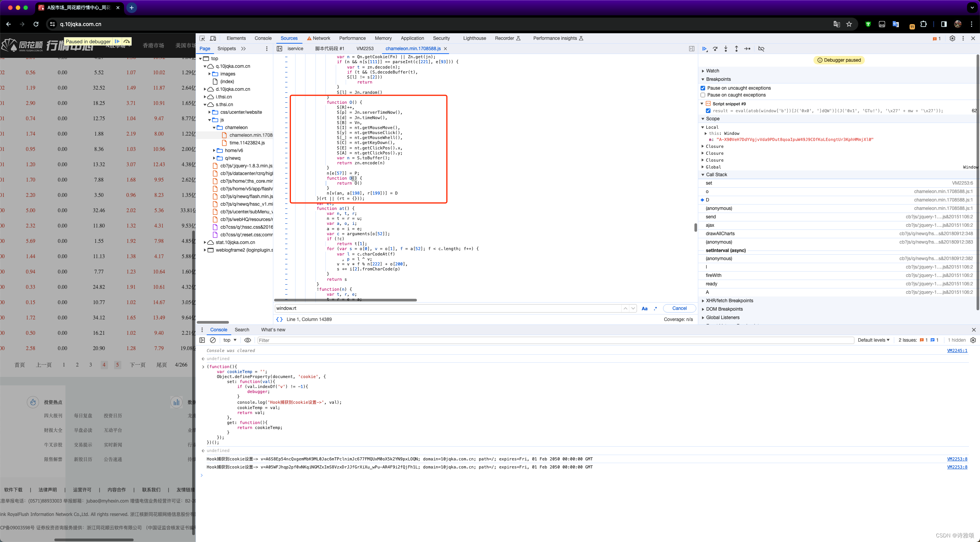Image resolution: width=980 pixels, height=542 pixels.
Task: Show console sidebar icon
Action: 202,340
